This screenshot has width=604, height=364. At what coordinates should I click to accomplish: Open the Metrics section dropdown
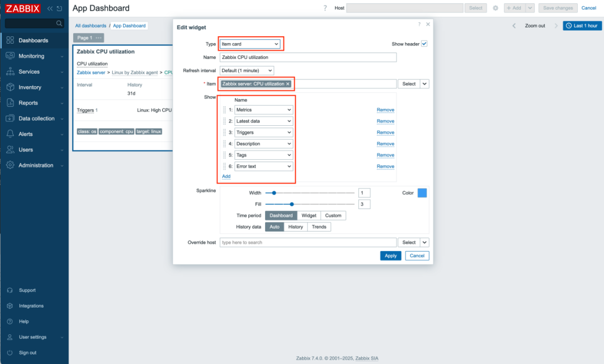point(264,110)
